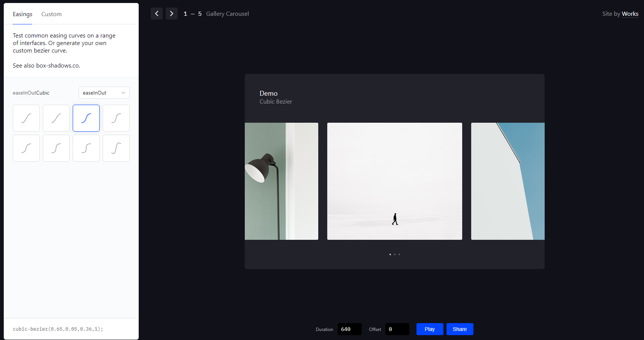Click the Share button
The height and width of the screenshot is (340, 644).
[x=460, y=329]
